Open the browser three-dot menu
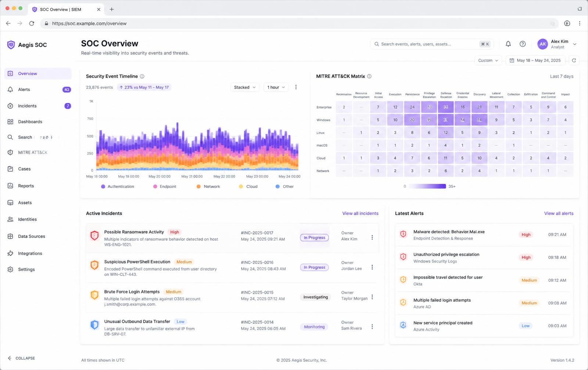 (x=580, y=23)
